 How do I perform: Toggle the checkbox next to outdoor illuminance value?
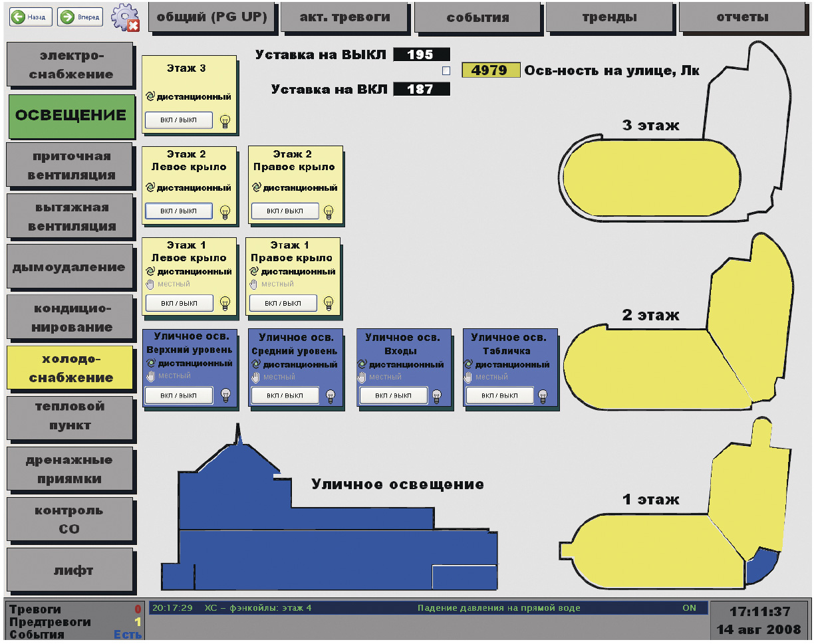pos(446,70)
